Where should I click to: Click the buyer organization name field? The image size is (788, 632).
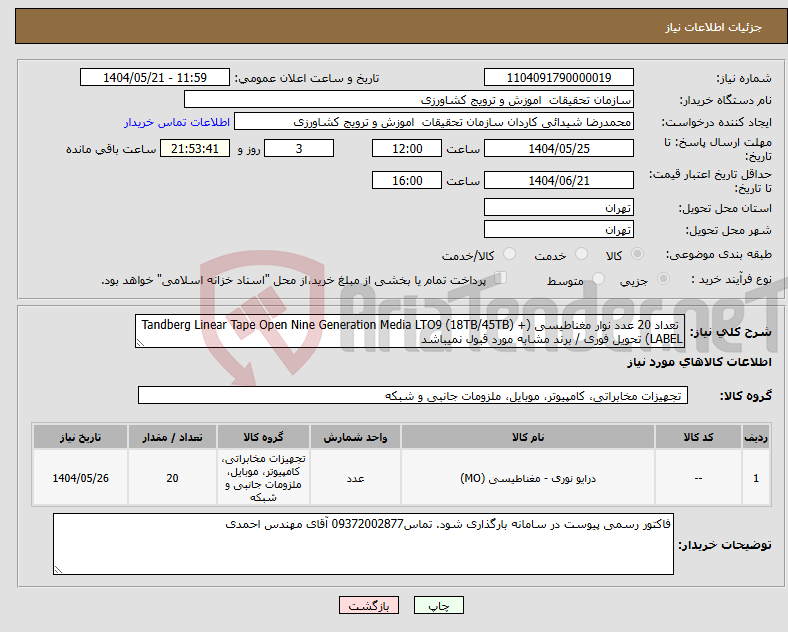click(x=409, y=100)
